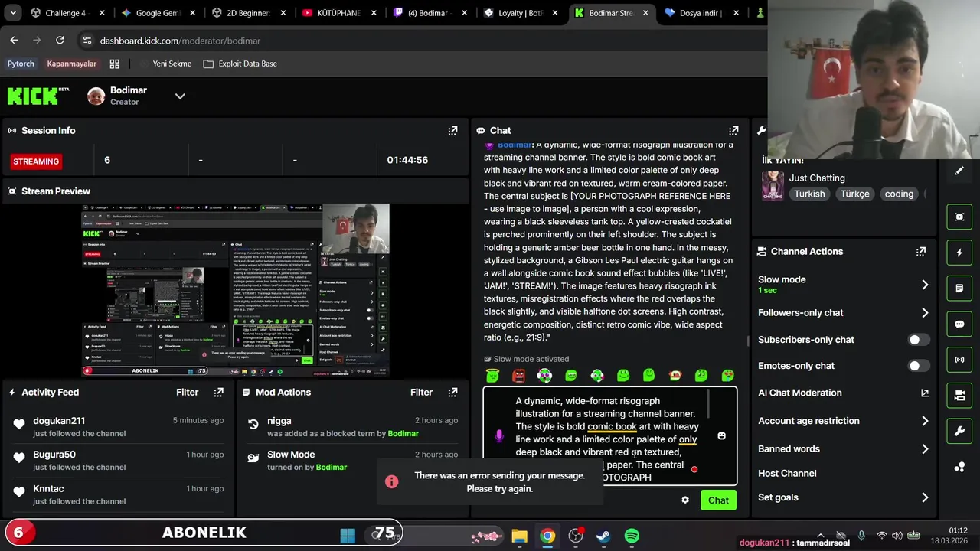Click the channel actions sidebar icon
The width and height of the screenshot is (980, 551).
pos(959,396)
